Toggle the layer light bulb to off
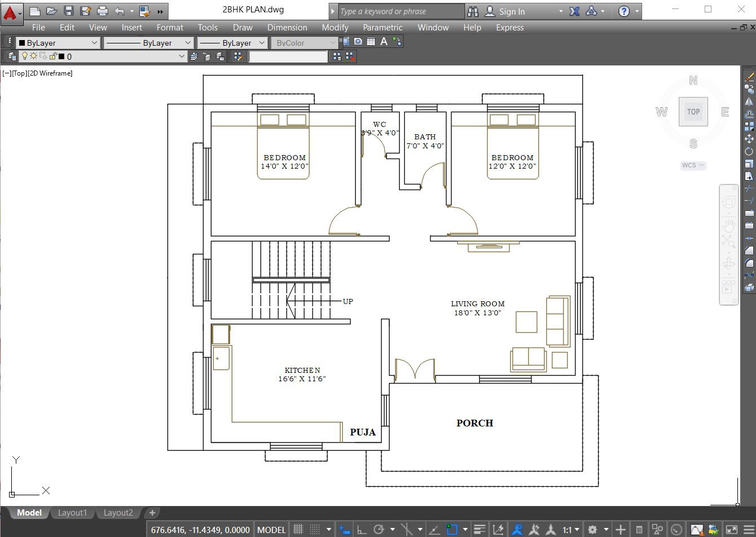This screenshot has height=537, width=756. pyautogui.click(x=25, y=56)
